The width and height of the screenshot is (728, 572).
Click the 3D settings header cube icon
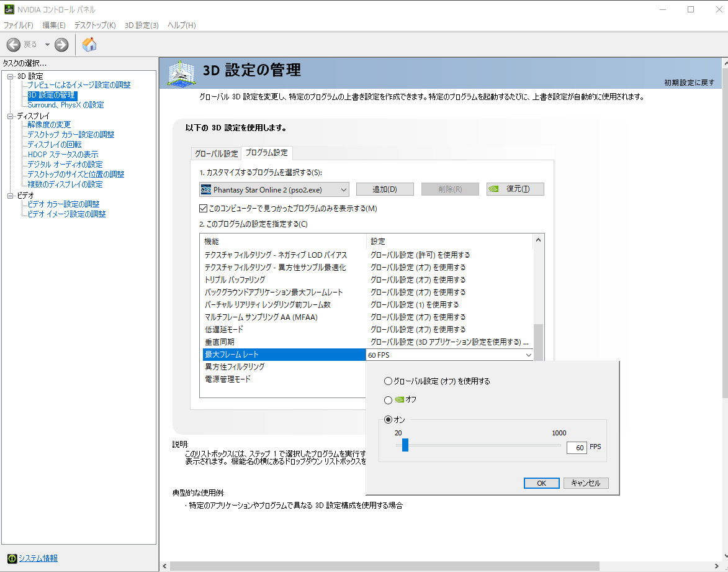(181, 73)
